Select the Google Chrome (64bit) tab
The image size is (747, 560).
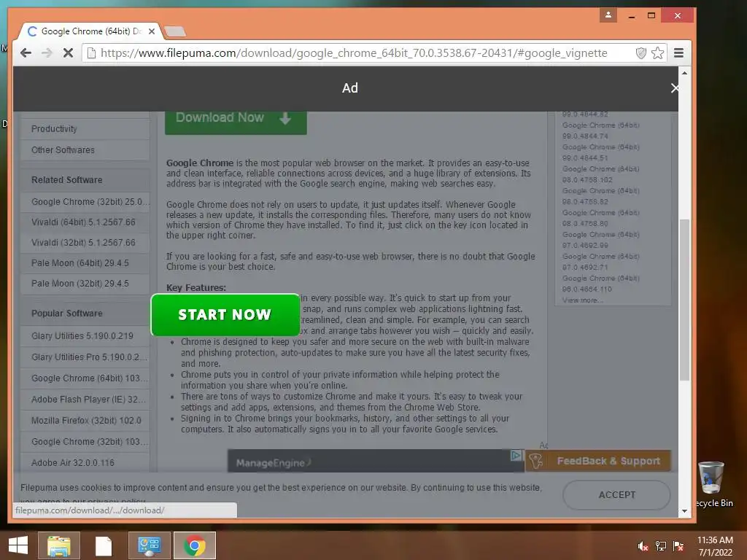(x=90, y=31)
